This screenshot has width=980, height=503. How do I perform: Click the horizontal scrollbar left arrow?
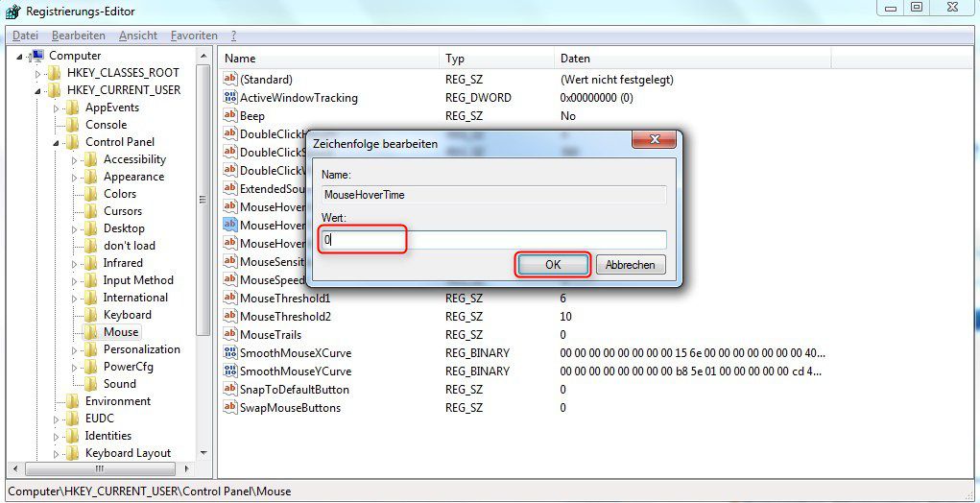[15, 468]
